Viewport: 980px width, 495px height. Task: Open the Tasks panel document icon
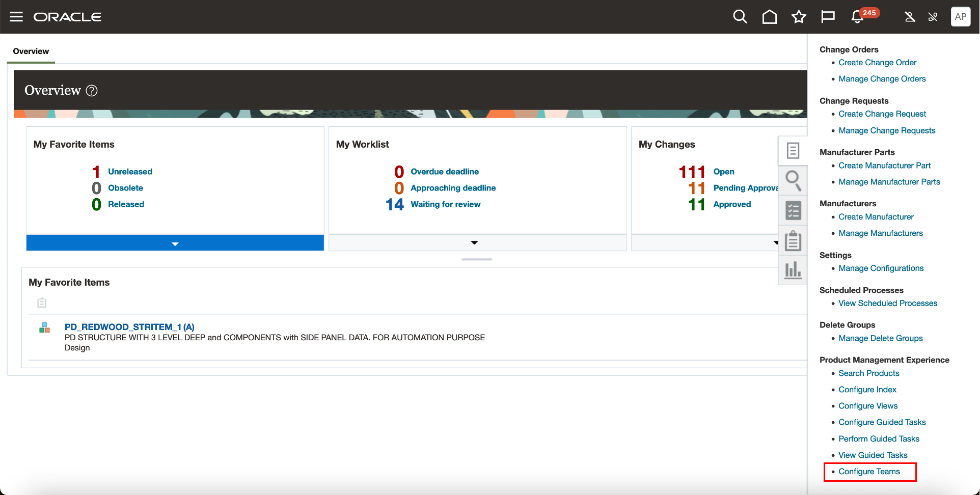pyautogui.click(x=793, y=151)
